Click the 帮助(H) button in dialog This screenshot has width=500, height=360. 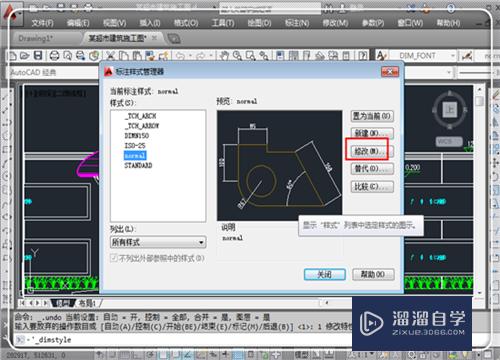[x=373, y=274]
